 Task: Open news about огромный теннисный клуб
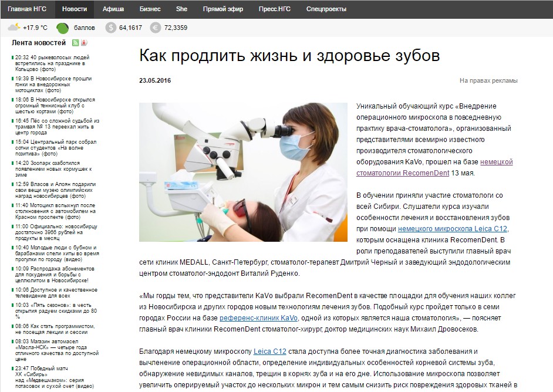tap(55, 106)
